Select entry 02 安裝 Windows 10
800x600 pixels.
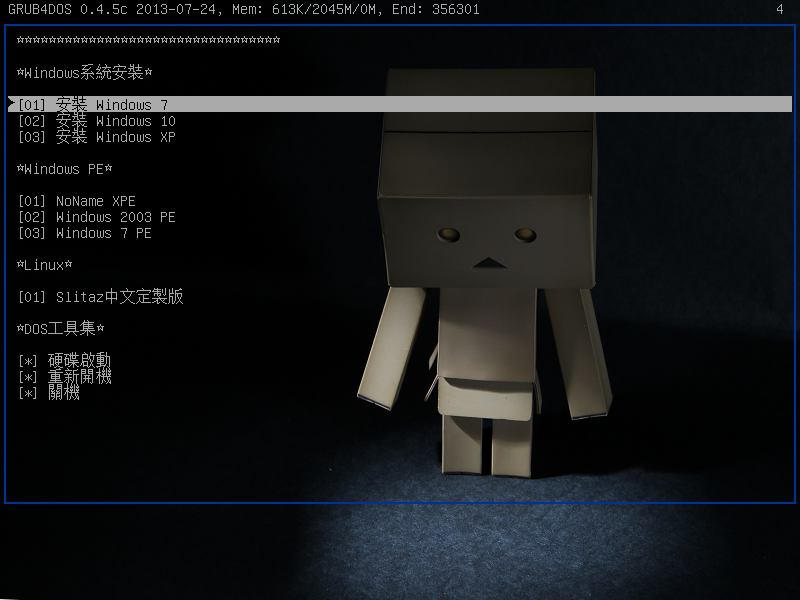[96, 121]
